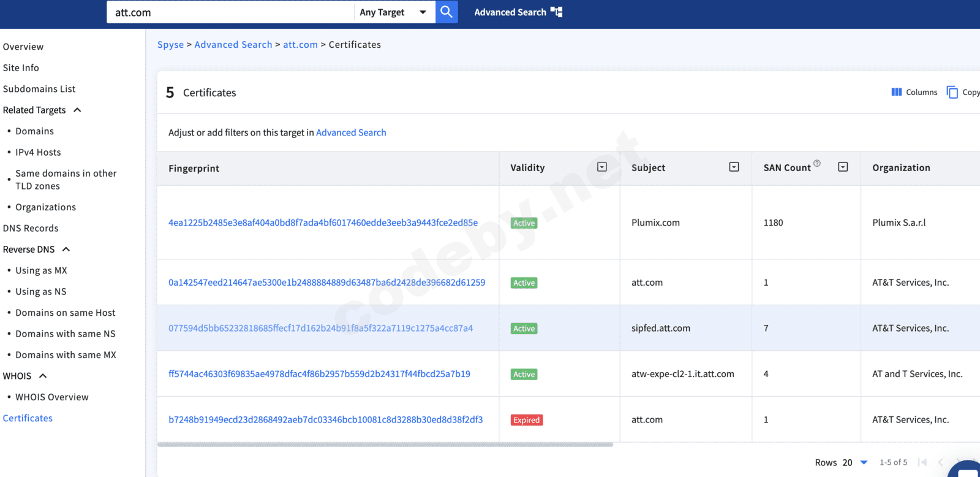
Task: Click the SAN Count help icon
Action: 817,163
